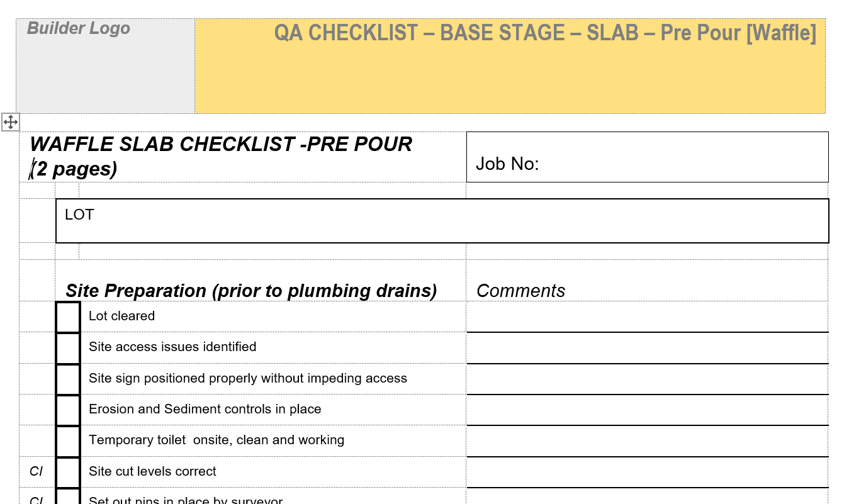
Task: Click the 'WAFFLE SLAB CHECKLIST -PRE POUR' heading
Action: coord(221,145)
